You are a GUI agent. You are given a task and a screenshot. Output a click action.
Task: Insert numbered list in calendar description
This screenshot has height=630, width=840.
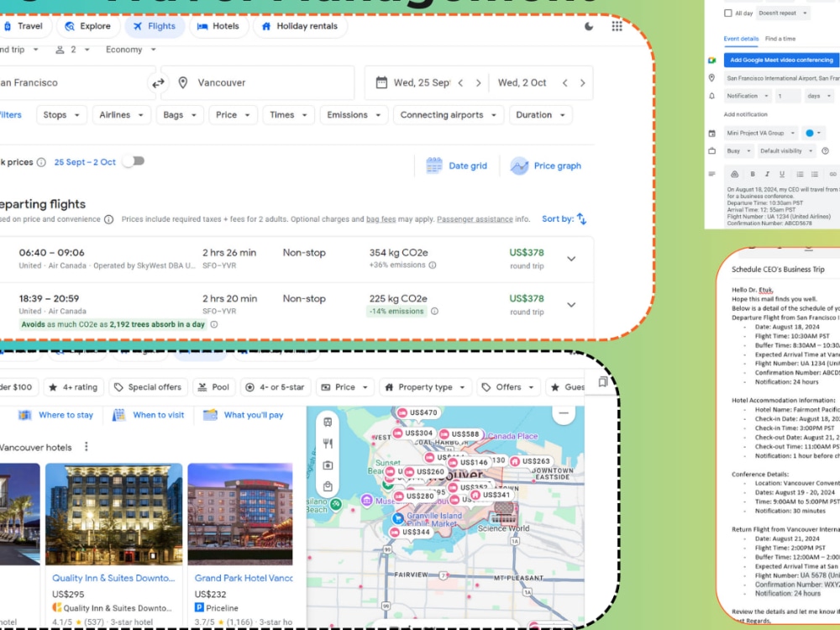[x=800, y=174]
